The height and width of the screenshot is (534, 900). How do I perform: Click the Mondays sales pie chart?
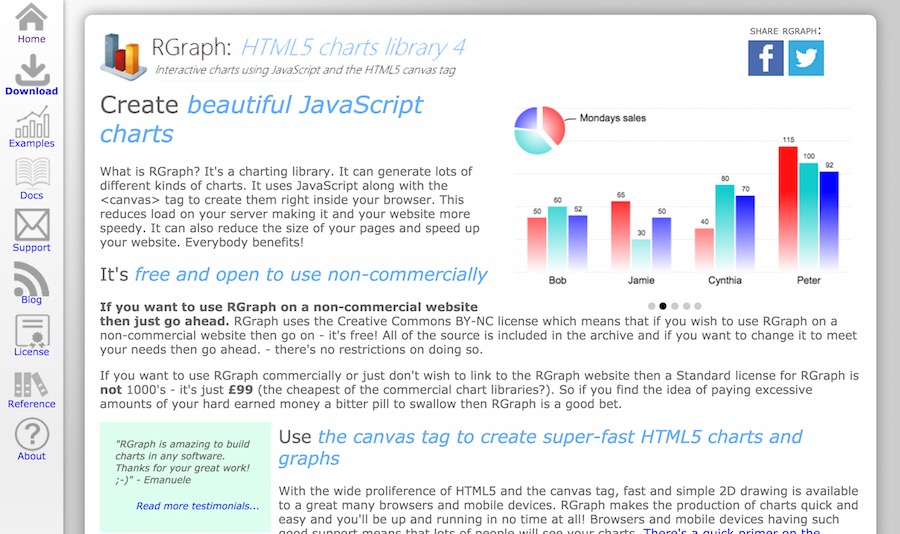pyautogui.click(x=540, y=130)
